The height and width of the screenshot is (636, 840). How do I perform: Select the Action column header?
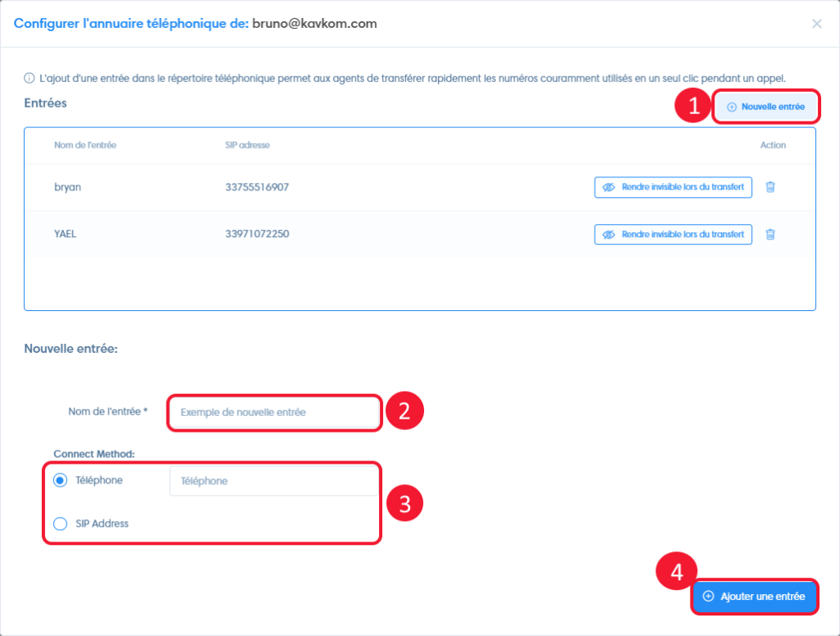click(x=772, y=144)
